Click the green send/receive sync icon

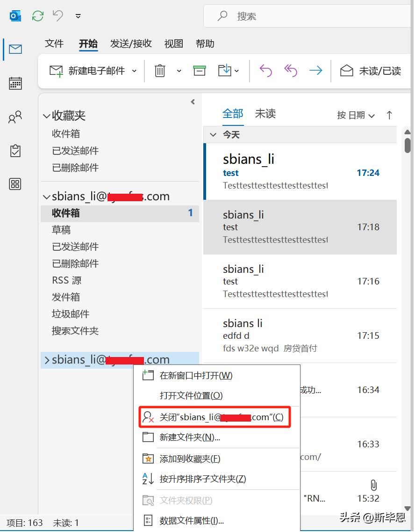coord(37,15)
